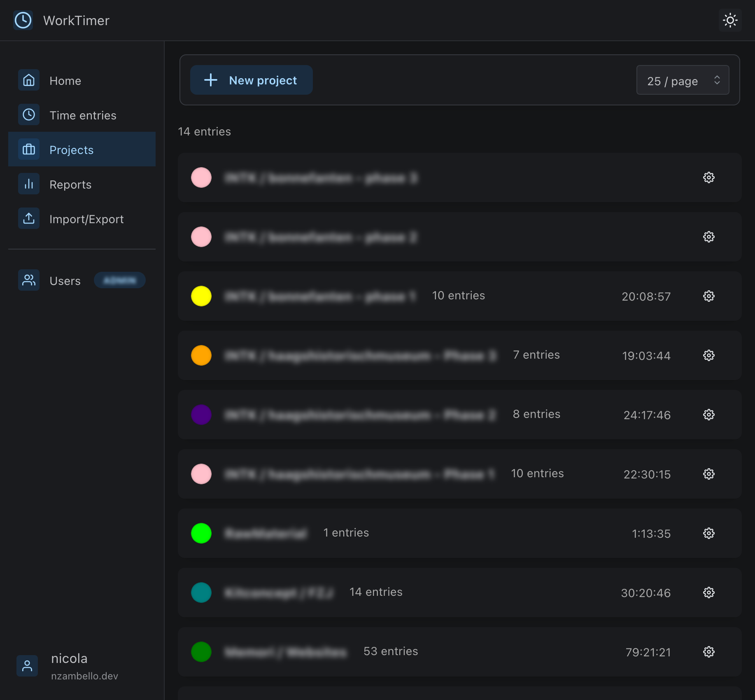Open settings gear for the 1:13:35 project
755x700 pixels.
[x=708, y=533]
